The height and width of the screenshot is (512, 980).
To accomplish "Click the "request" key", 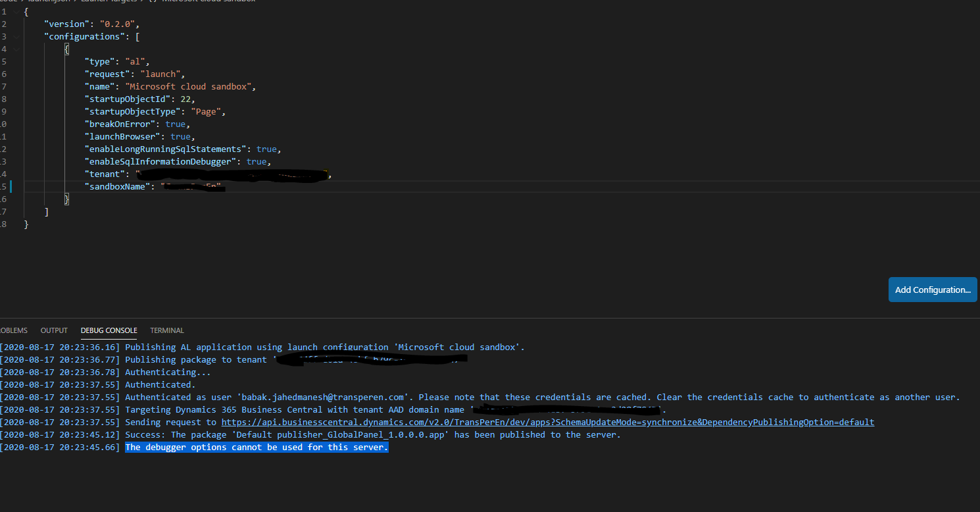I will [x=107, y=74].
